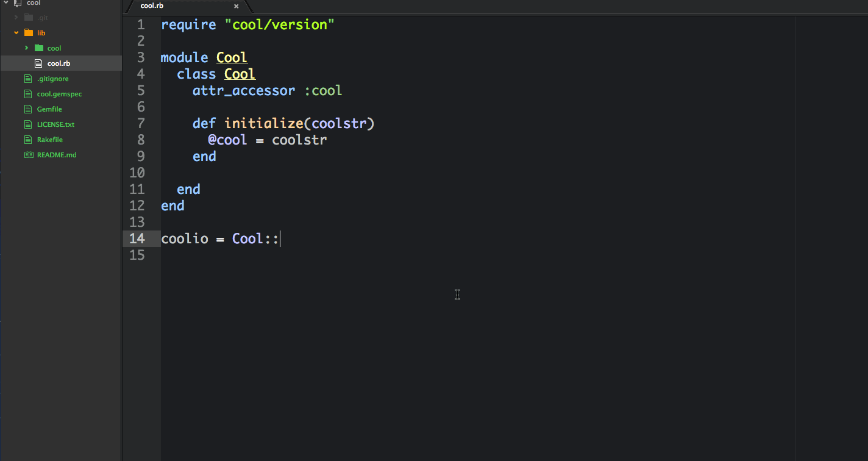Click the orange lib folder icon

pyautogui.click(x=28, y=32)
